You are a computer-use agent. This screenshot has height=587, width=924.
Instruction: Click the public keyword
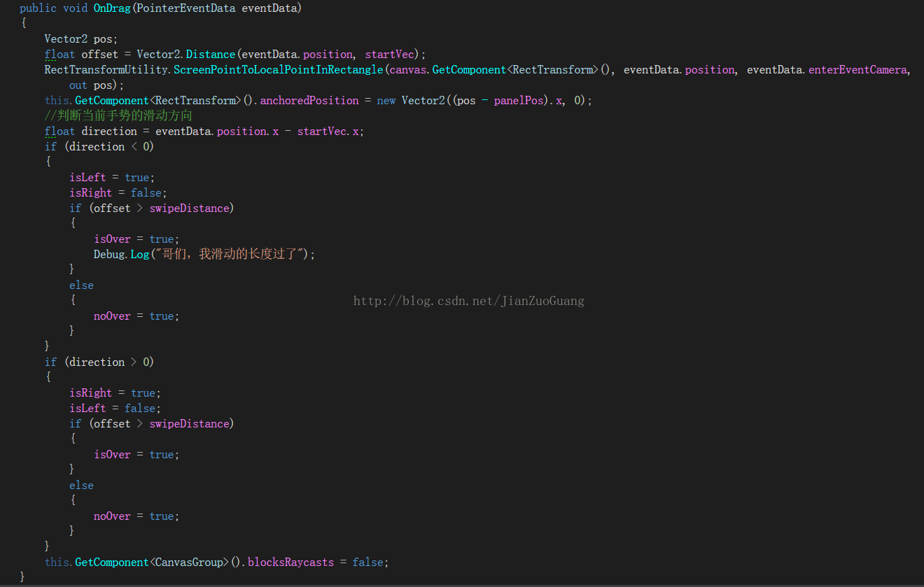click(x=38, y=8)
